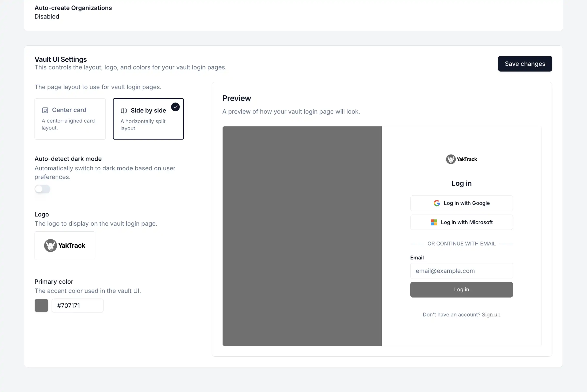Click the Center card layout icon
The width and height of the screenshot is (588, 392).
pos(45,110)
